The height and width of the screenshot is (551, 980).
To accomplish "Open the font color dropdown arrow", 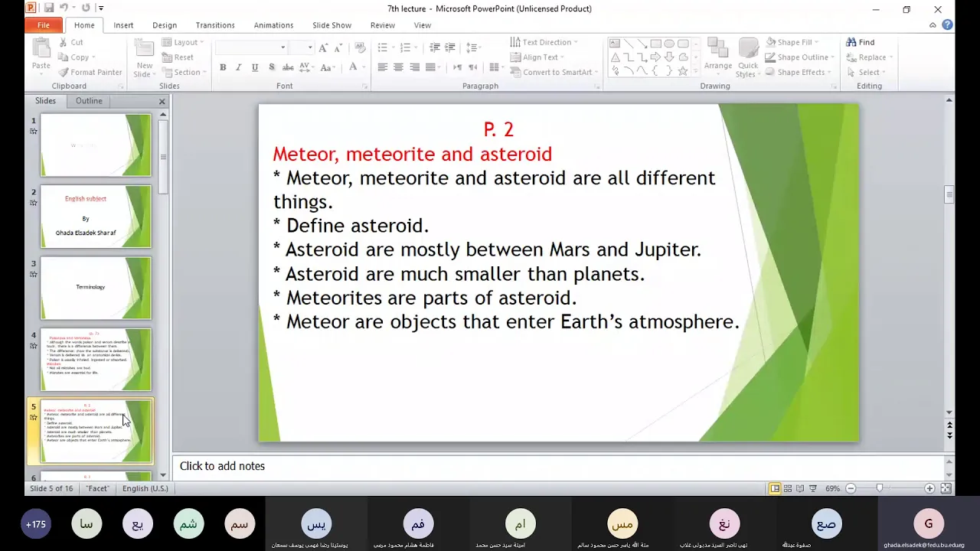I will [363, 67].
